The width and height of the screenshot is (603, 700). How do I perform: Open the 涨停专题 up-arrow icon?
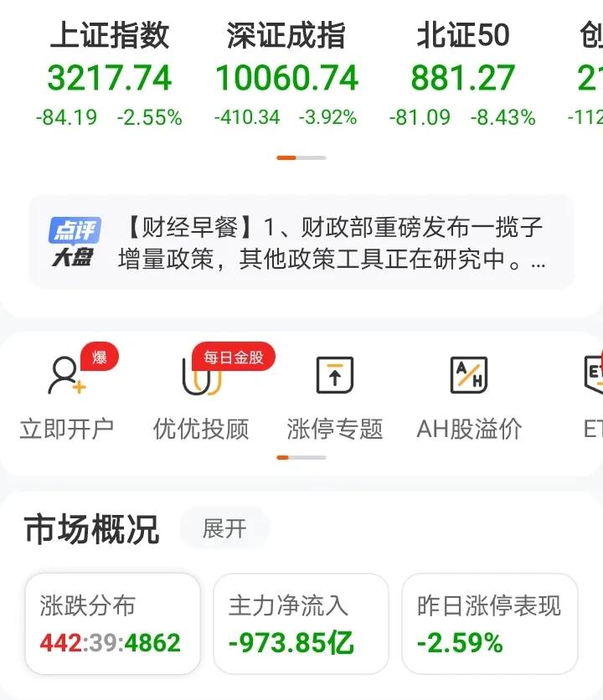coord(335,375)
